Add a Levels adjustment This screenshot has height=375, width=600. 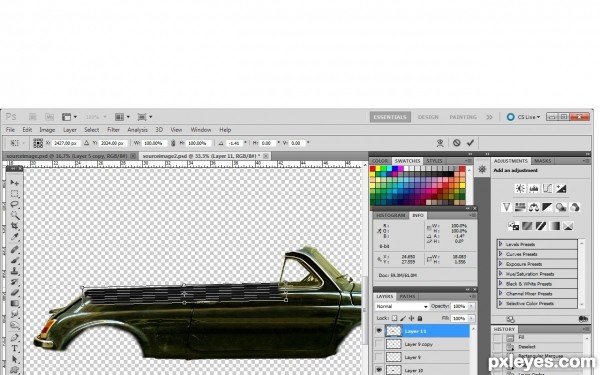click(x=534, y=188)
